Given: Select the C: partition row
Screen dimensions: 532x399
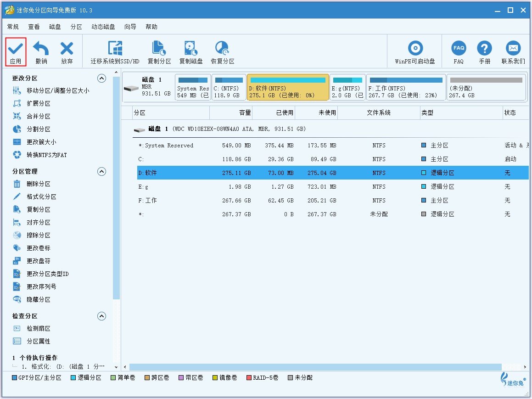Looking at the screenshot, I should [332, 159].
